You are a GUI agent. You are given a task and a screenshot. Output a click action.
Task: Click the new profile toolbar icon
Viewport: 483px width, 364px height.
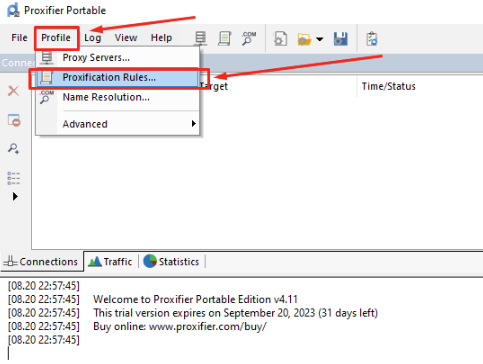click(x=280, y=39)
